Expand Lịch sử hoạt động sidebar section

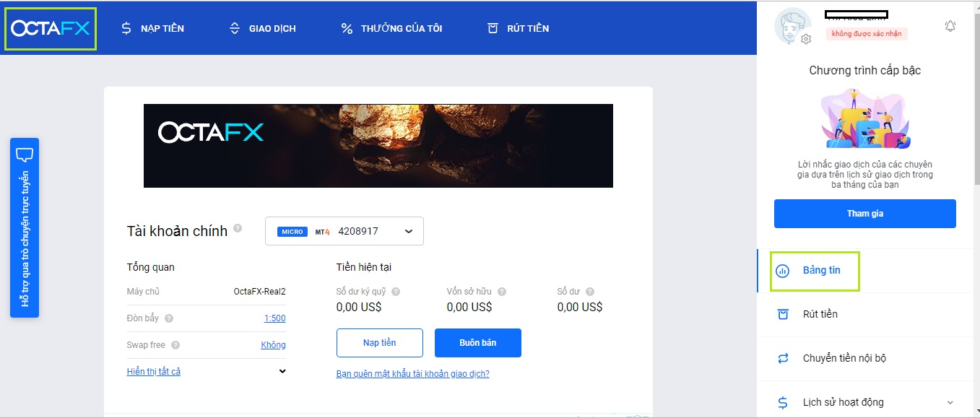click(865, 403)
